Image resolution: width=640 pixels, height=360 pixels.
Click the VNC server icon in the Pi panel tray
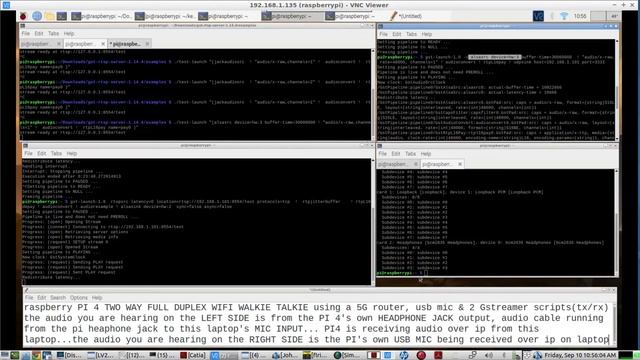[x=538, y=16]
